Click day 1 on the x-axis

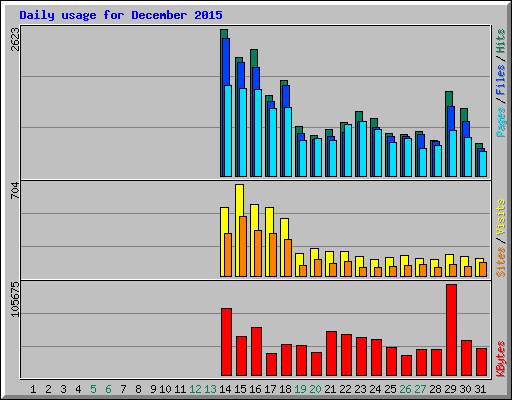tap(33, 389)
